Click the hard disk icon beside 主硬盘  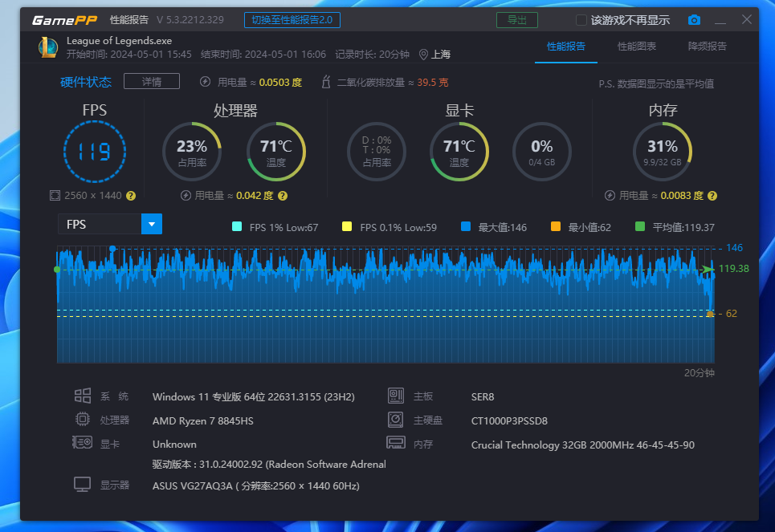[395, 420]
